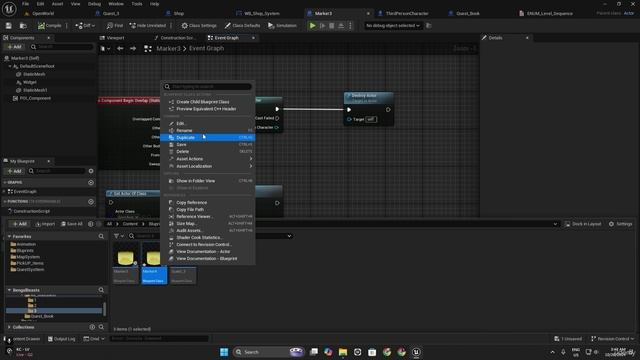Open the debug object selector dropdown
Image resolution: width=640 pixels, height=360 pixels.
click(393, 25)
